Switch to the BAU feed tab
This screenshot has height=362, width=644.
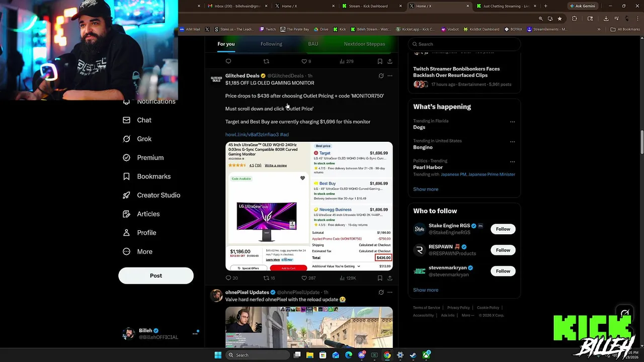[313, 44]
